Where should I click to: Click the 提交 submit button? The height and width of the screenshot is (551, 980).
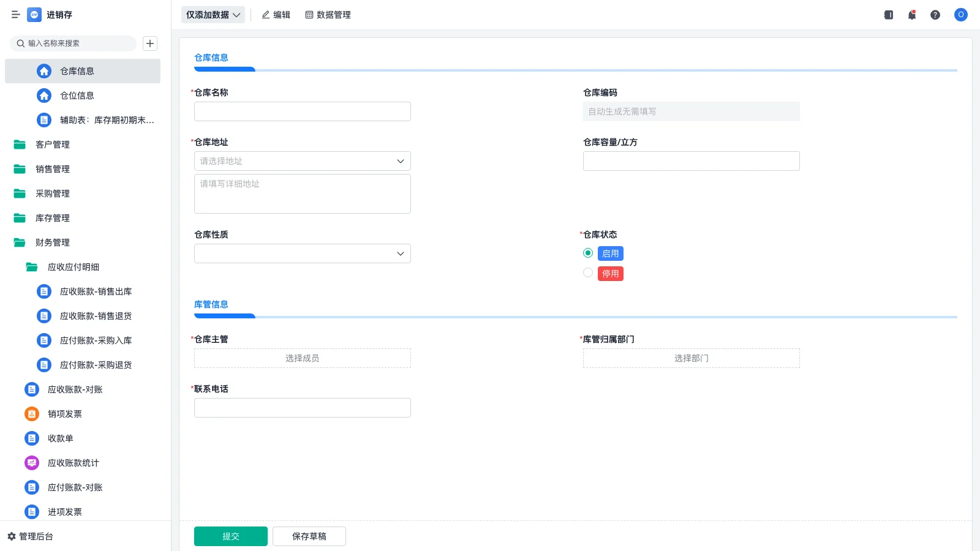click(x=231, y=536)
